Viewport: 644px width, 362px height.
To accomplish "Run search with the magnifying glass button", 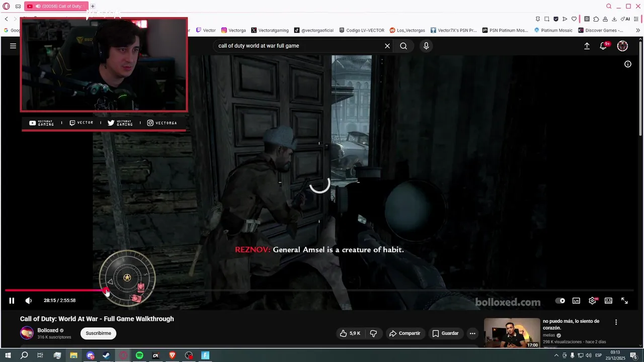I will 404,46.
